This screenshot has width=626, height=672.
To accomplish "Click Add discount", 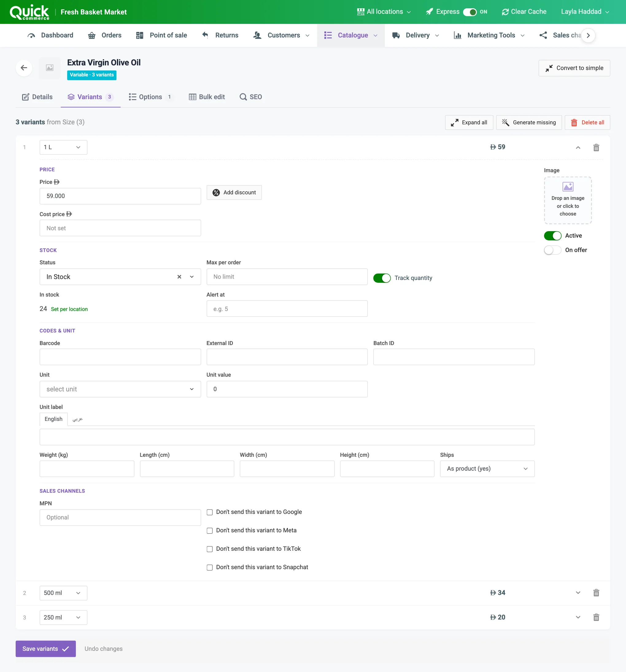I will coord(234,192).
